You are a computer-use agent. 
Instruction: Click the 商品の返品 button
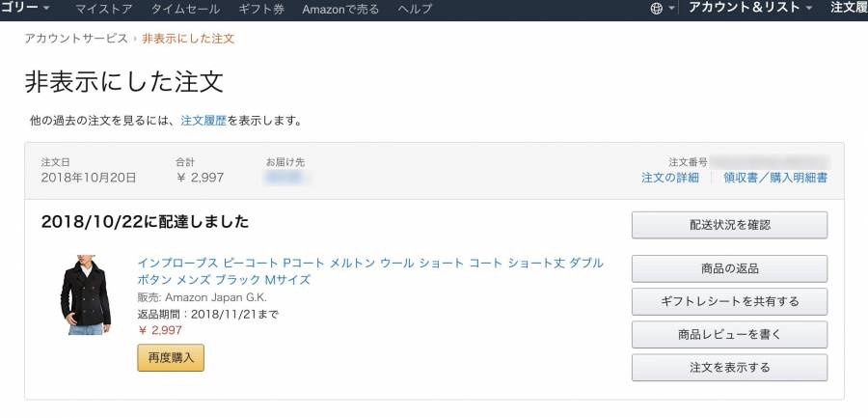tap(730, 269)
